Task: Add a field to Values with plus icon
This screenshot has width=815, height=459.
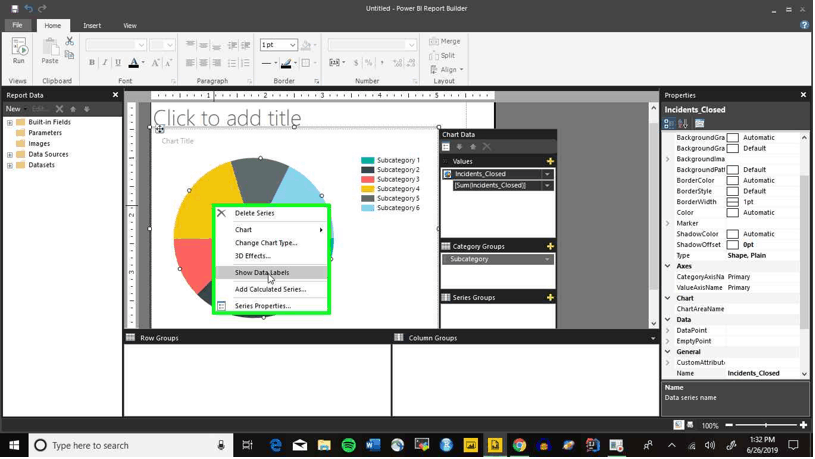Action: (550, 161)
